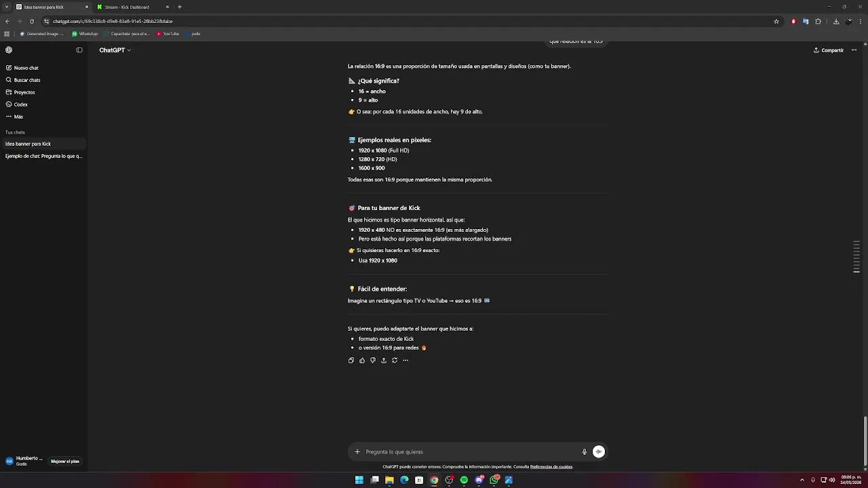Open the Preferencias de cookies link
Image resolution: width=868 pixels, height=488 pixels.
tap(551, 467)
